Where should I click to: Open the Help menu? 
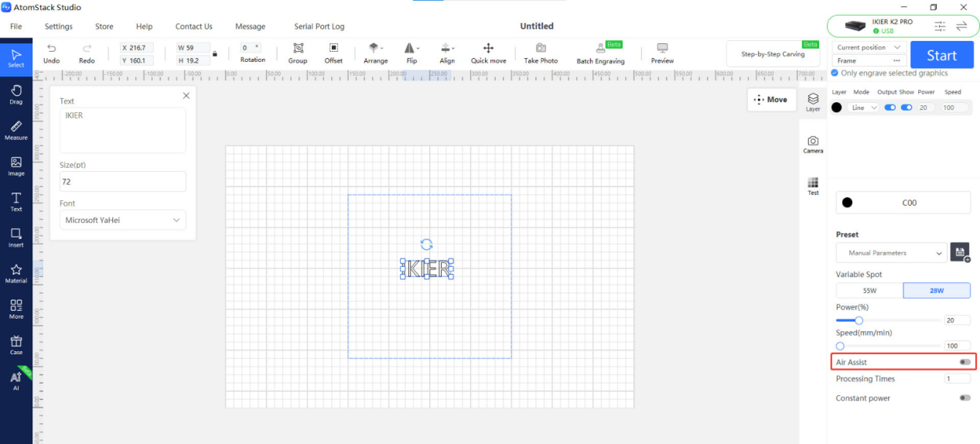tap(145, 26)
